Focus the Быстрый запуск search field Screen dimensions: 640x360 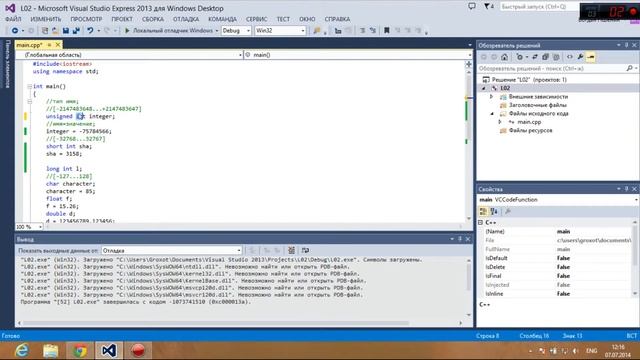click(x=539, y=7)
